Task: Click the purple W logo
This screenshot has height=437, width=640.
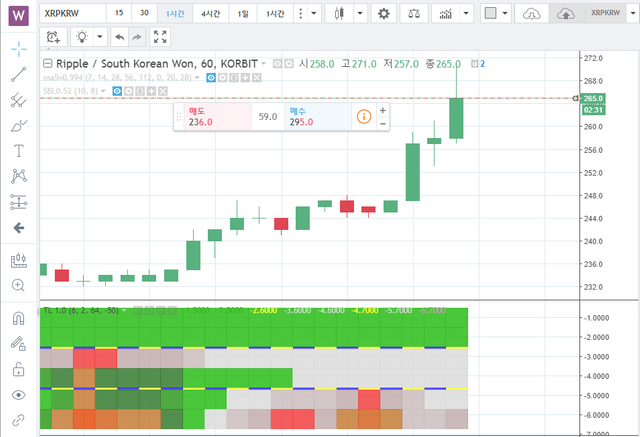Action: tap(18, 16)
